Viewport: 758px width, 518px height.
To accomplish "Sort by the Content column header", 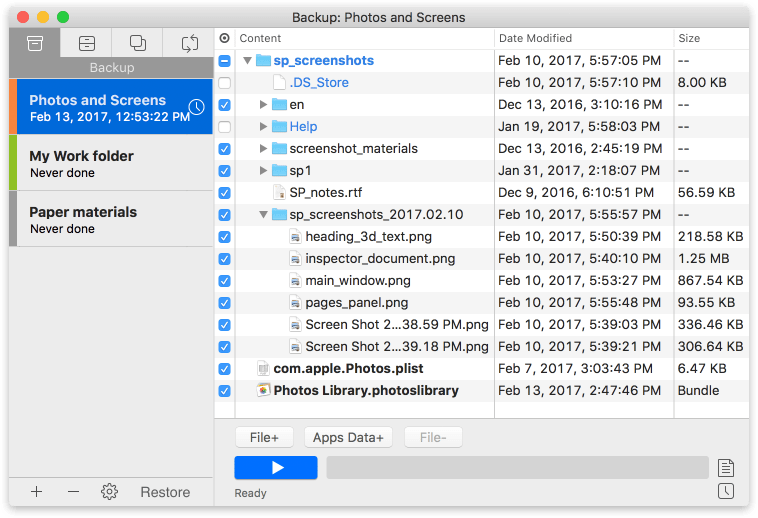I will (364, 38).
